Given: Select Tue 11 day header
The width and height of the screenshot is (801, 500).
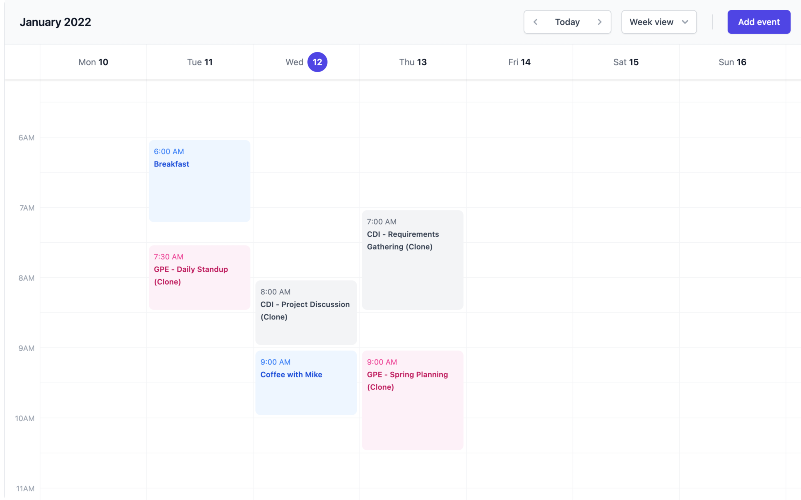Looking at the screenshot, I should [x=199, y=62].
